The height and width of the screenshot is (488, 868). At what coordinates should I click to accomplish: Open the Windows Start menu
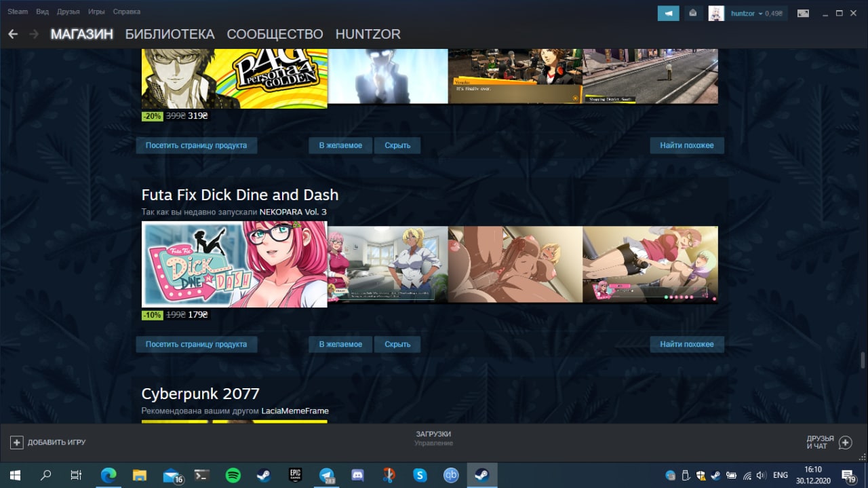click(x=14, y=475)
